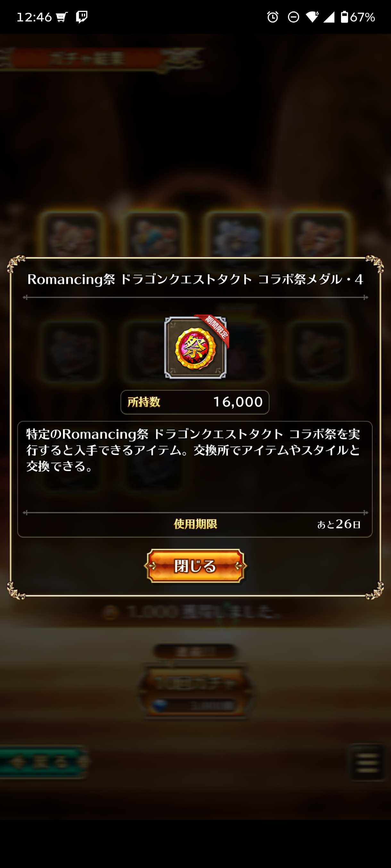Screen dimensions: 391x868
Task: Tap the 使用期限 expiry row
Action: pos(195,524)
